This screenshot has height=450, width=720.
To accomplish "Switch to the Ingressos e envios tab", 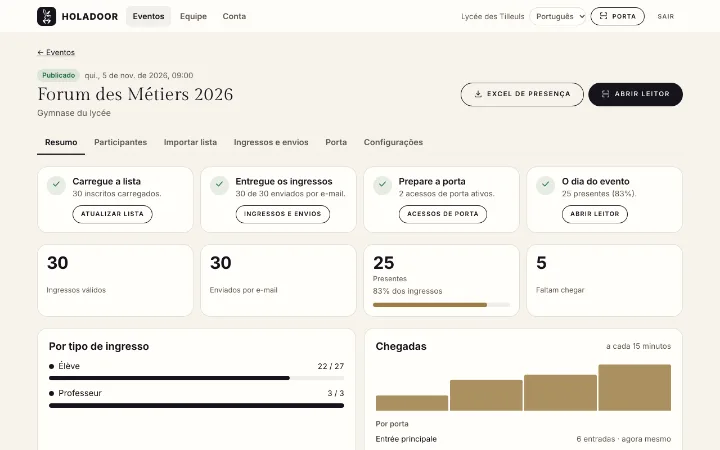I will [x=271, y=142].
